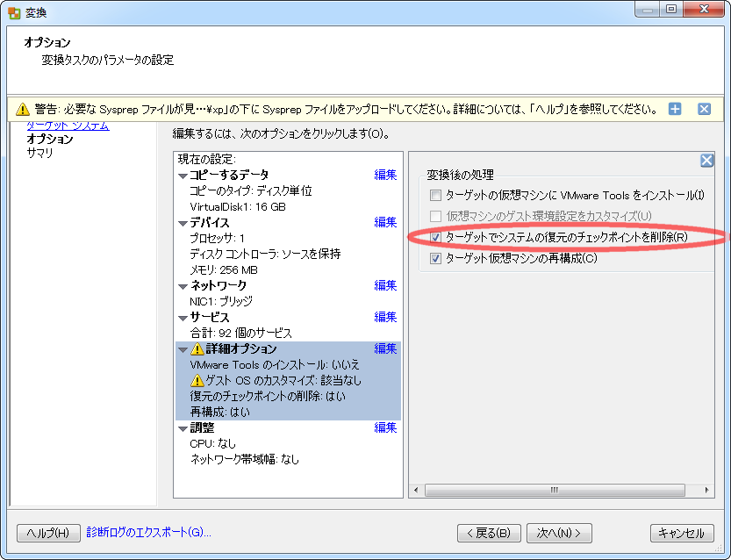Select ディスク コントローラ: ソースを保持 row
This screenshot has width=731, height=560.
point(265,255)
